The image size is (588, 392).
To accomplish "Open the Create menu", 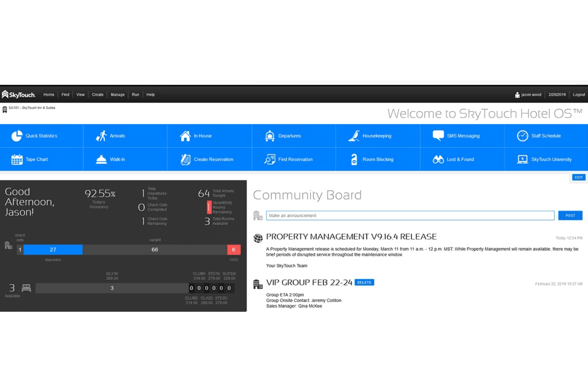I will click(98, 95).
